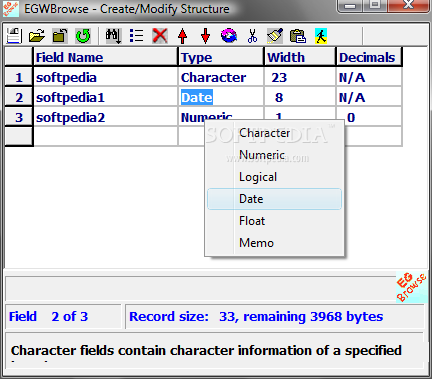This screenshot has height=379, width=432.
Task: Click the Record size status text
Action: pyautogui.click(x=256, y=316)
